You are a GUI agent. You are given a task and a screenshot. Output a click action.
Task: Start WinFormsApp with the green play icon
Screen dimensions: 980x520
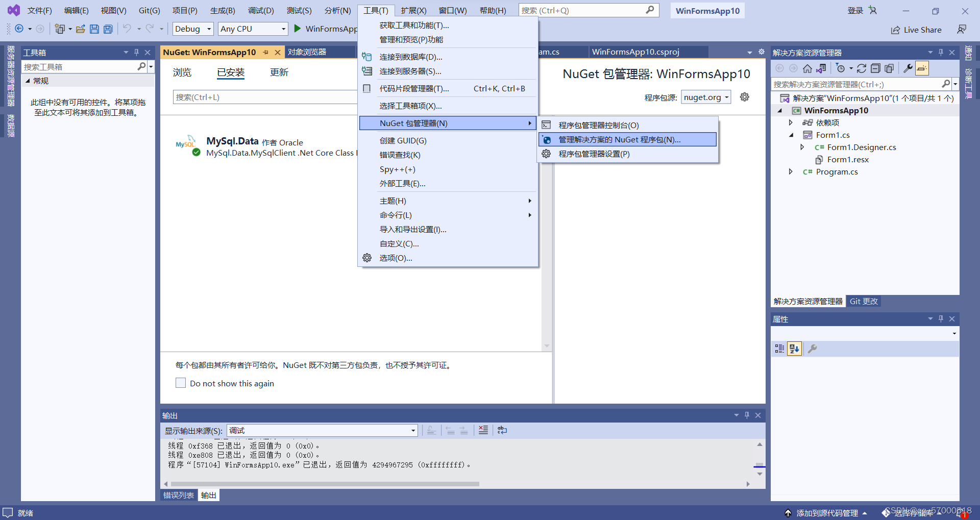(298, 29)
